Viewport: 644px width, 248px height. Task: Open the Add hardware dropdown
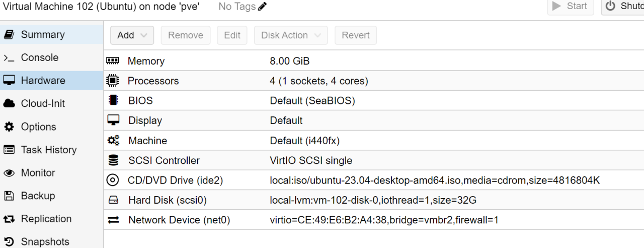[132, 35]
